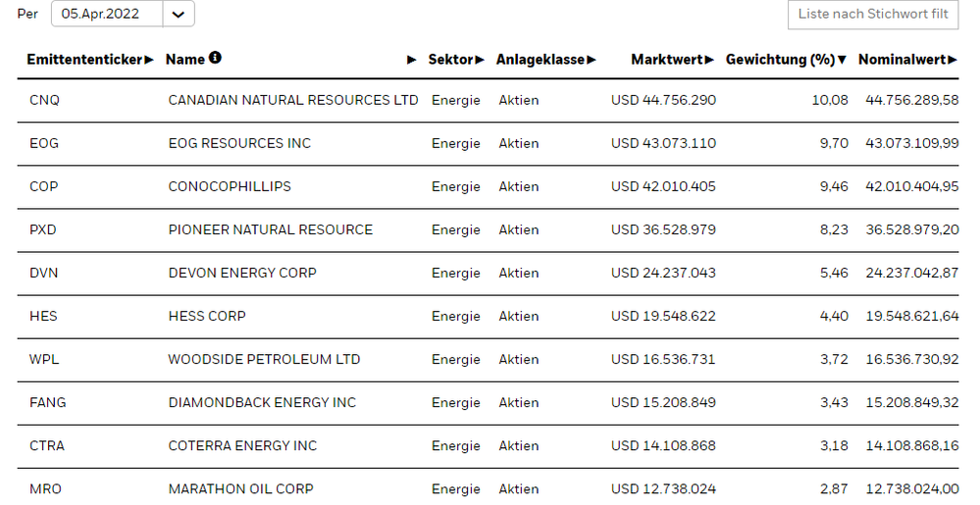Image resolution: width=980 pixels, height=505 pixels.
Task: Select ticker DVN
Action: pos(44,273)
